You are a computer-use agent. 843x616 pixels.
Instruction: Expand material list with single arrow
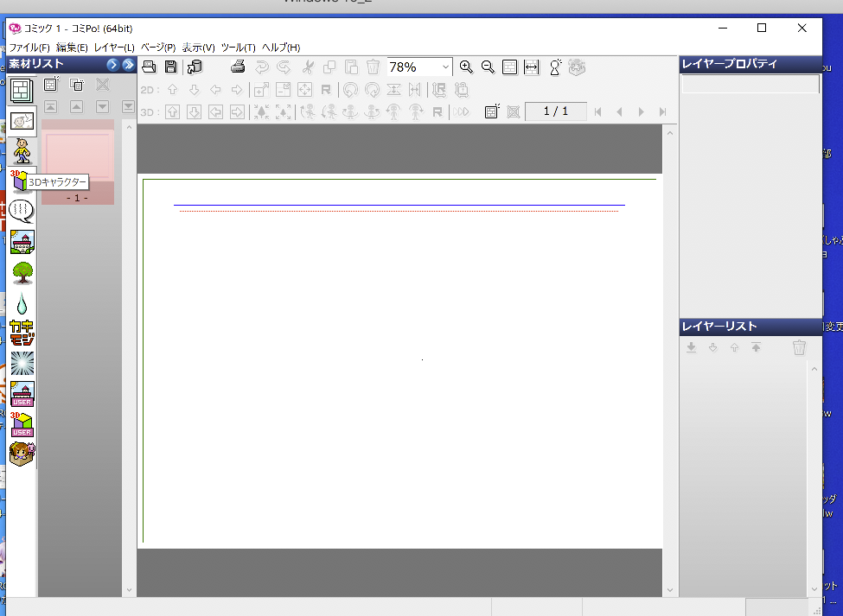(x=112, y=64)
